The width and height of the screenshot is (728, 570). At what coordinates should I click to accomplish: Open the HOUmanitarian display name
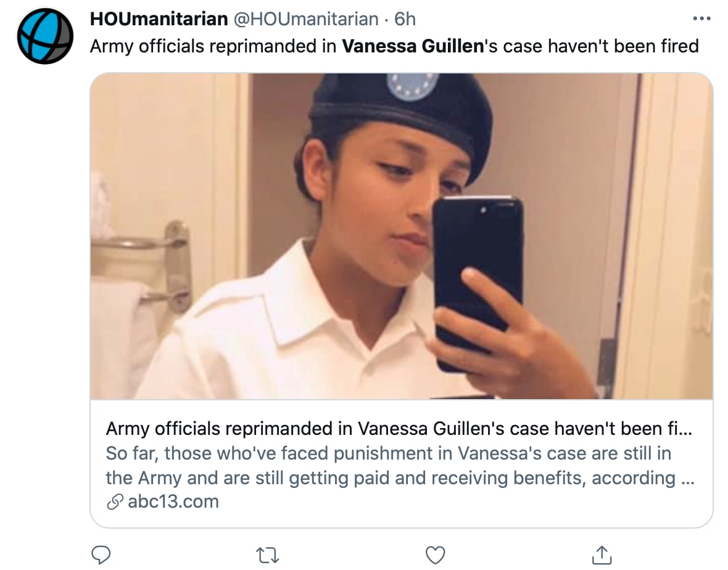pyautogui.click(x=159, y=19)
